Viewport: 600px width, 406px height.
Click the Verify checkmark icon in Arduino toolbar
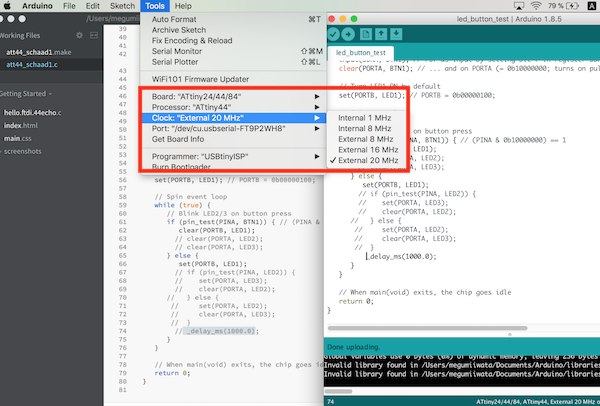(x=333, y=34)
